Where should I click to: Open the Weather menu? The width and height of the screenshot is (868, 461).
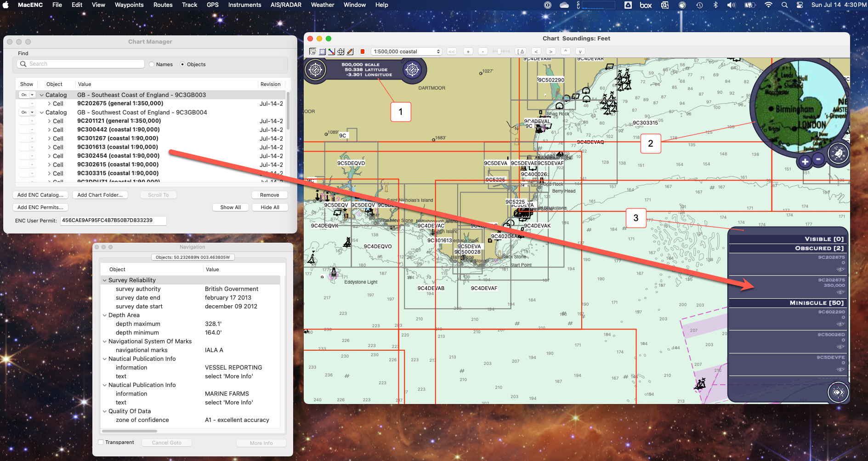click(x=323, y=5)
